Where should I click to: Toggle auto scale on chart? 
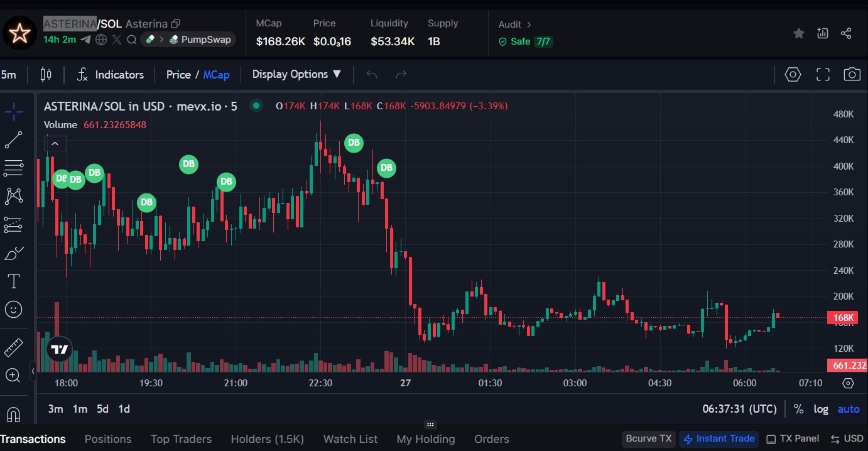tap(849, 409)
